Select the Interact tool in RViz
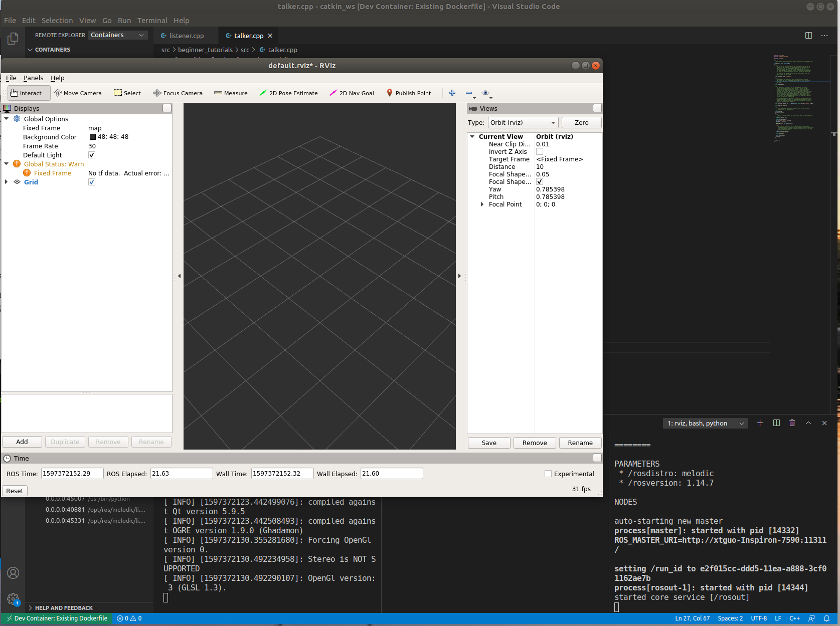 click(28, 93)
